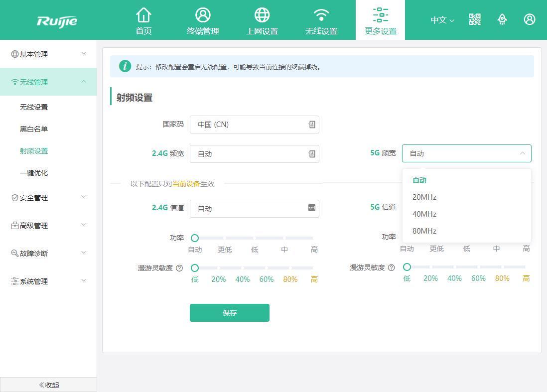This screenshot has width=547, height=392.
Task: Click the 终端管理 person icon
Action: click(x=203, y=15)
